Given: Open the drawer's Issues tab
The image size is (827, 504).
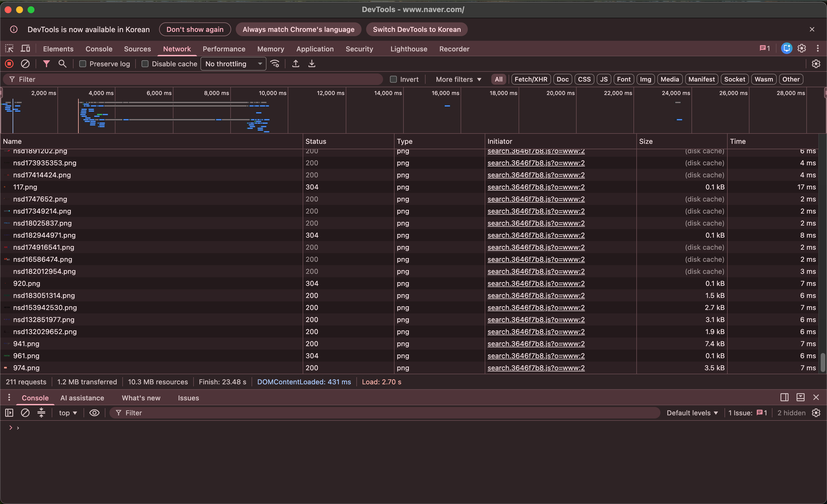Looking at the screenshot, I should (188, 398).
